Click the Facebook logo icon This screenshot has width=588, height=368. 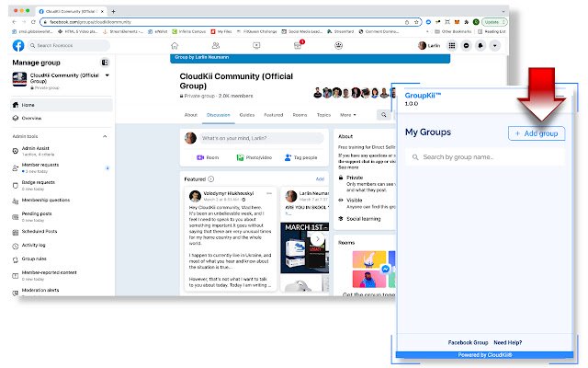coord(18,45)
